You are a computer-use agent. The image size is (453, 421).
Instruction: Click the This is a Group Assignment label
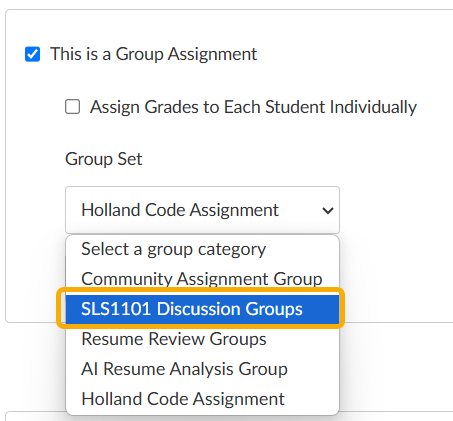click(x=153, y=54)
